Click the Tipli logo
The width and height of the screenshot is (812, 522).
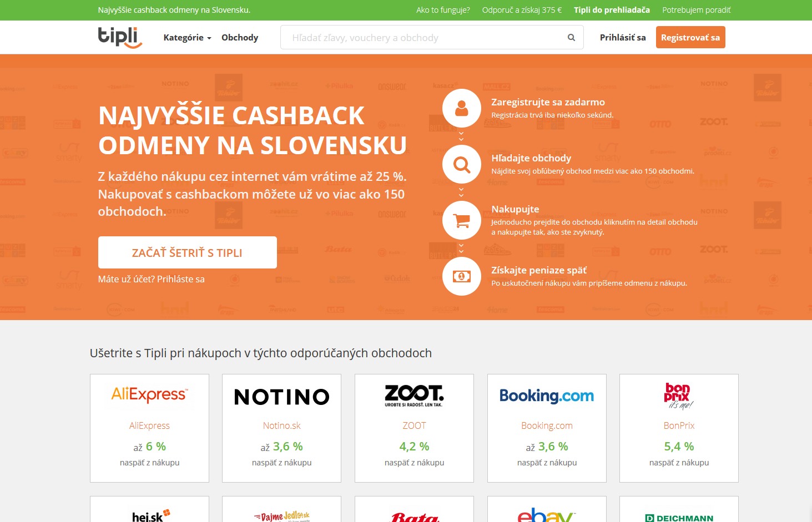point(120,37)
